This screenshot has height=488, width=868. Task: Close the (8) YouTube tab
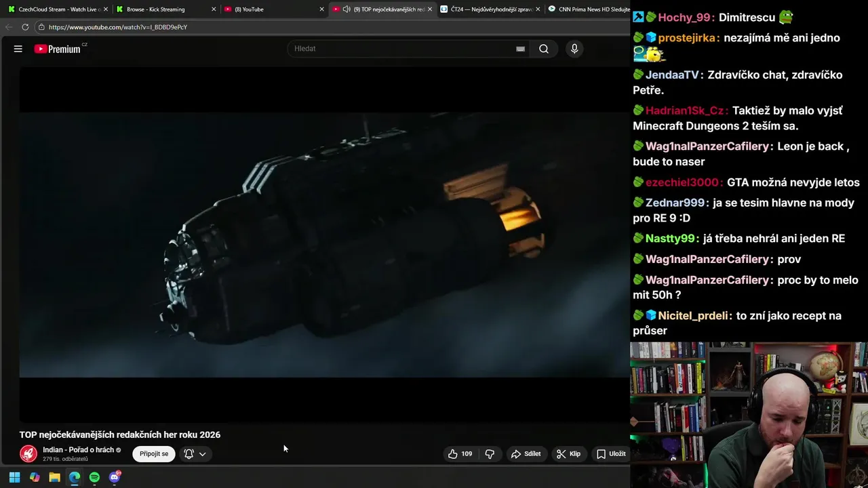[322, 9]
